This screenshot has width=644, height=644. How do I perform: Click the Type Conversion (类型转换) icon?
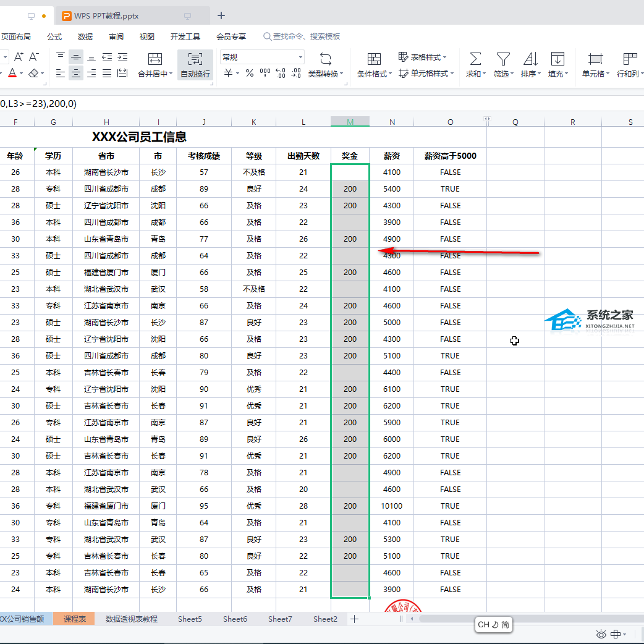[326, 59]
